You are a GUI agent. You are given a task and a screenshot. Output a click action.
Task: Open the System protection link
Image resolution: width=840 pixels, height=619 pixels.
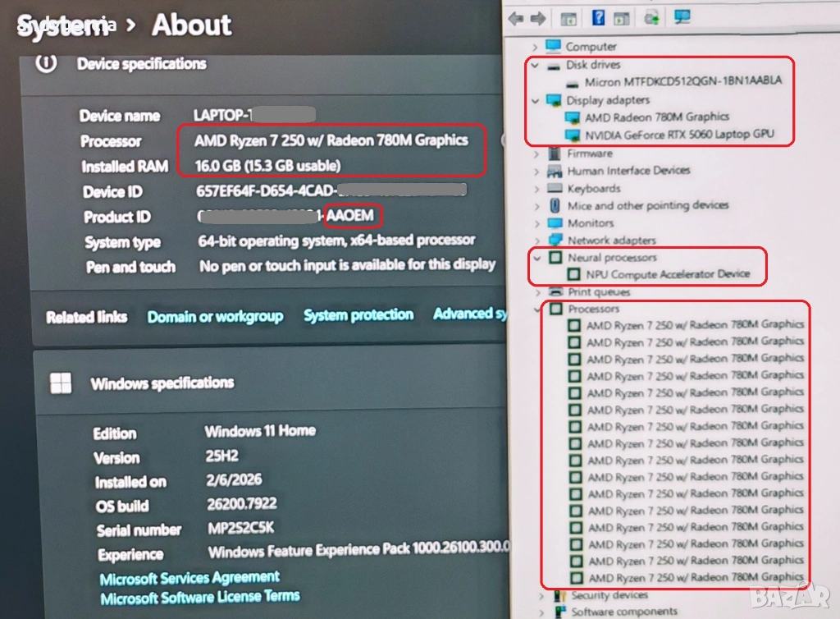click(x=358, y=315)
